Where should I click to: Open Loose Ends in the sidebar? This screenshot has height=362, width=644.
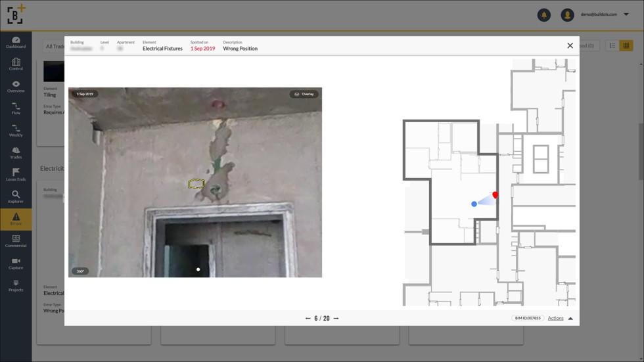tap(16, 175)
